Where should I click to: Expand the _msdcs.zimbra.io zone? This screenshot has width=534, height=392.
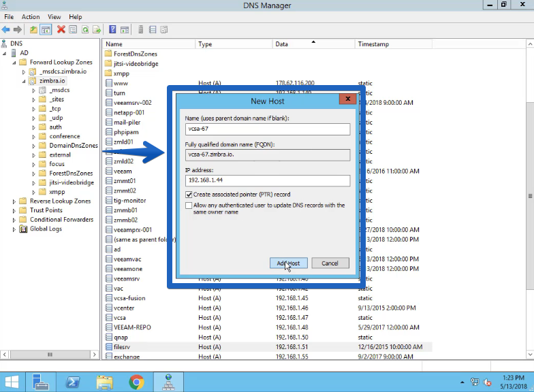(x=23, y=72)
